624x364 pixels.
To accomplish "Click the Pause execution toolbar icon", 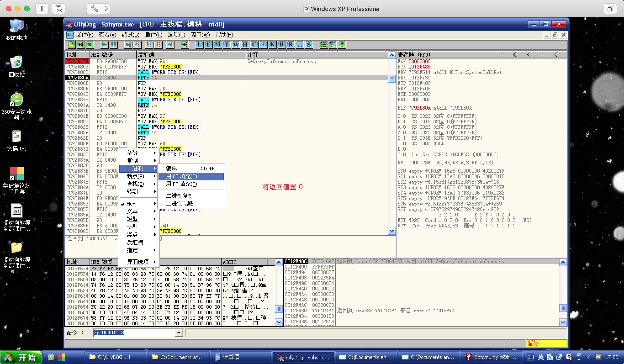I will click(x=114, y=45).
